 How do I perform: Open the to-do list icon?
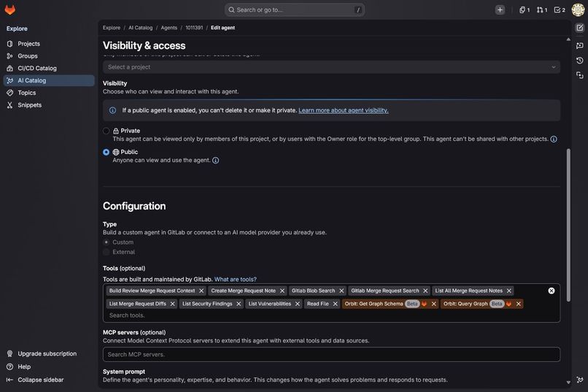560,9
